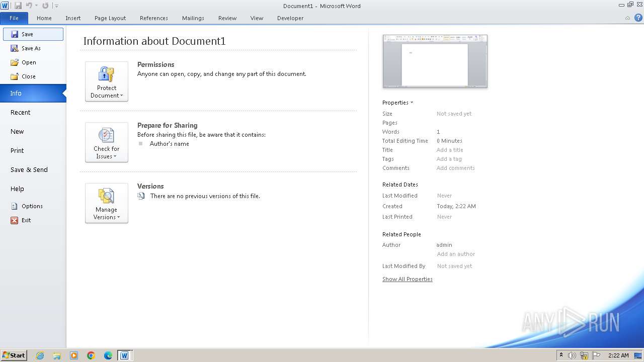Click the network status tray icon

click(584, 355)
